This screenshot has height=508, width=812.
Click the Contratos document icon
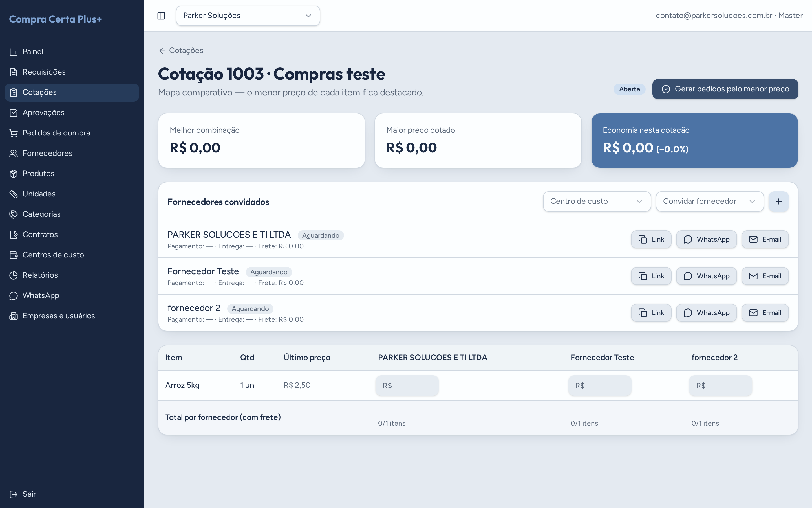[x=14, y=235]
